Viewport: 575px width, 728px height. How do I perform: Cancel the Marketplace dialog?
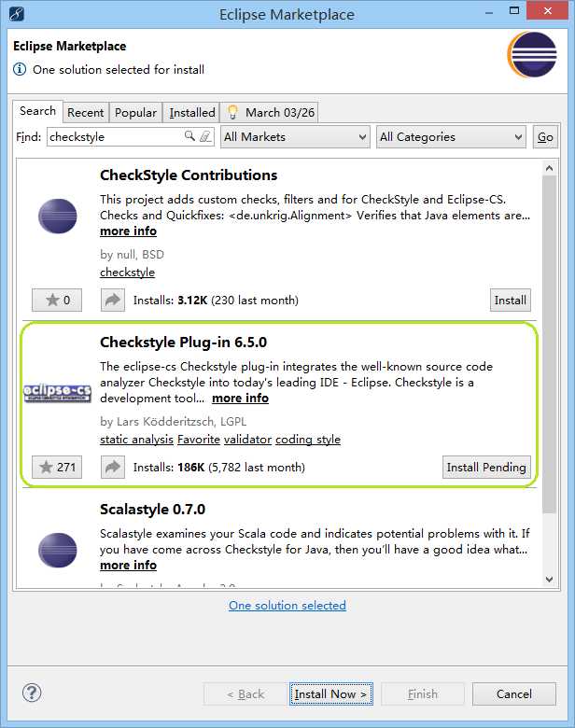(513, 694)
